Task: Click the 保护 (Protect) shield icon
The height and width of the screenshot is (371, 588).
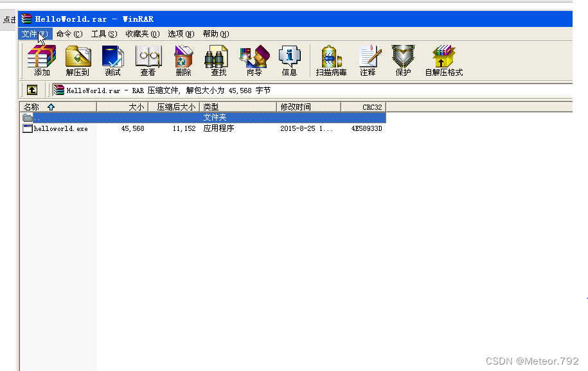Action: click(x=403, y=60)
